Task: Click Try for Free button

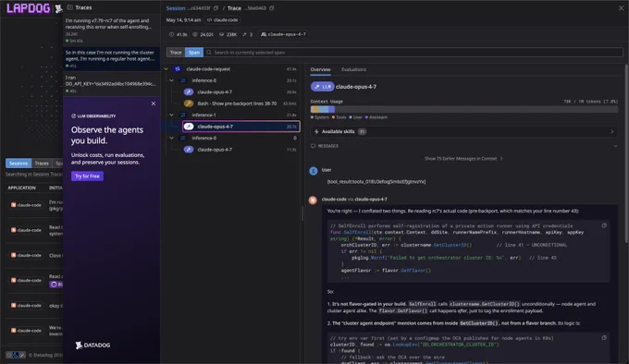Action: pos(87,176)
